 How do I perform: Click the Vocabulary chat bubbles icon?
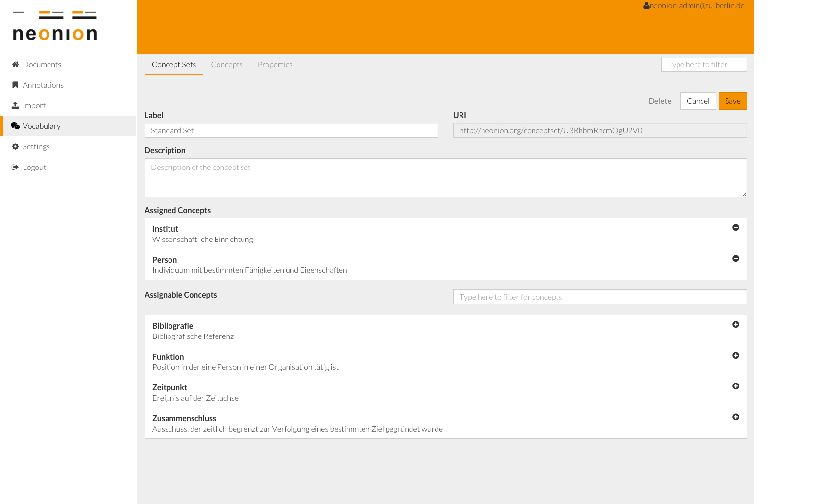point(15,126)
